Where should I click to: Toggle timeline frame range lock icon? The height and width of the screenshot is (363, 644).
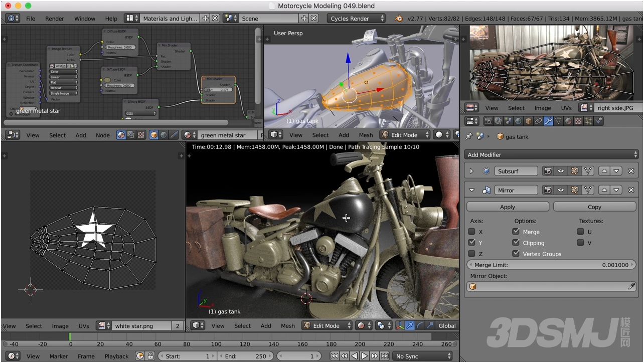coord(150,356)
